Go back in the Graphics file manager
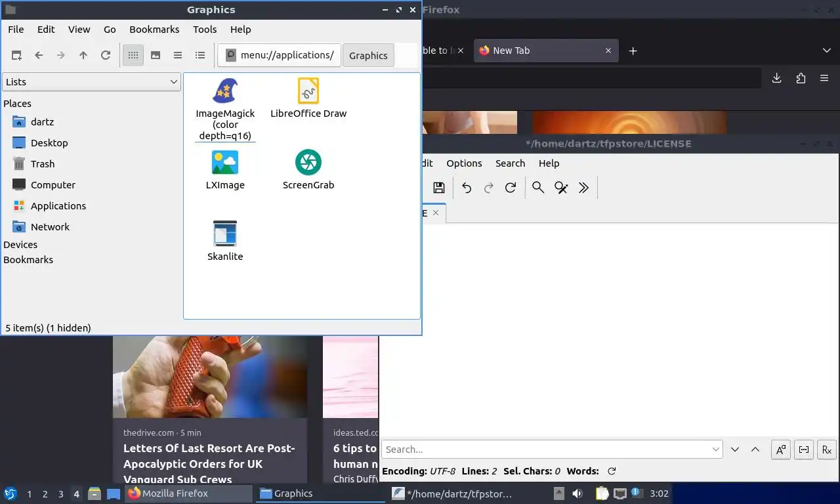 [39, 55]
